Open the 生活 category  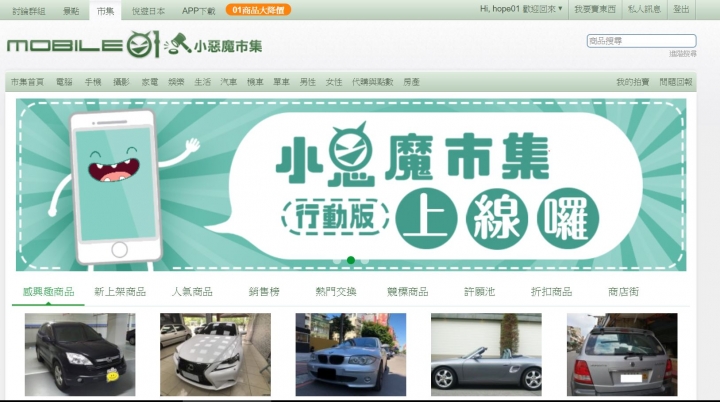pos(202,82)
